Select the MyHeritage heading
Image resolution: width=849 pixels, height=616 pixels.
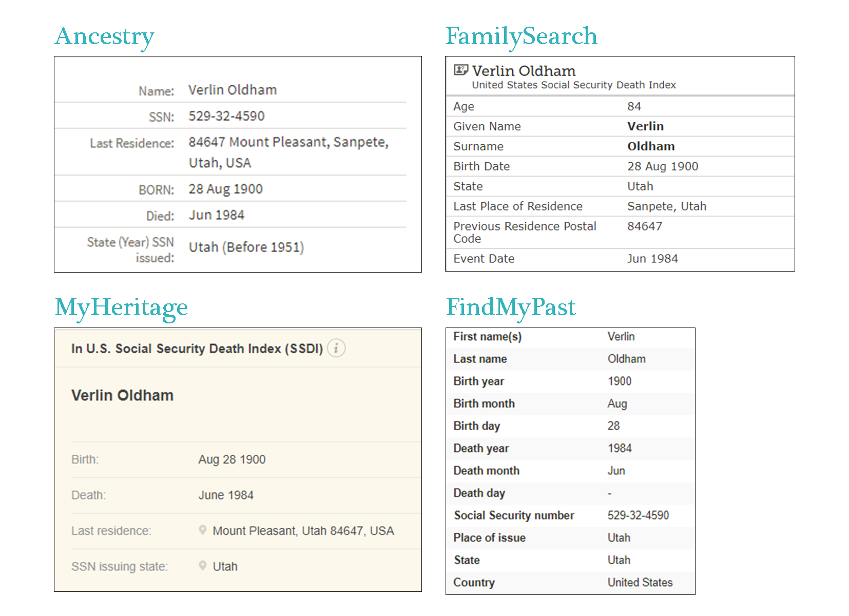tap(122, 308)
